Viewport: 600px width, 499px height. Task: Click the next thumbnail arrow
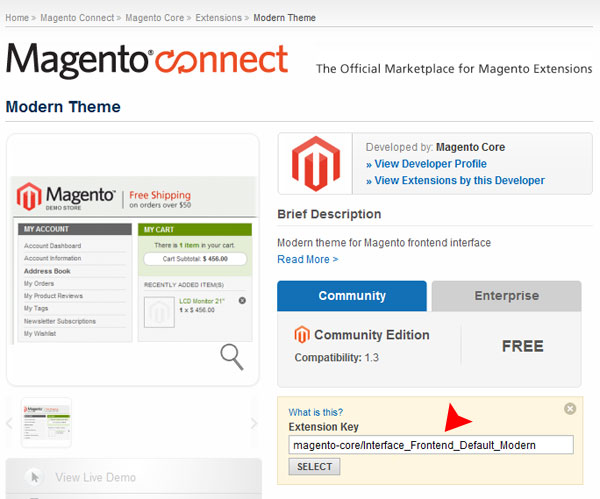[x=253, y=423]
